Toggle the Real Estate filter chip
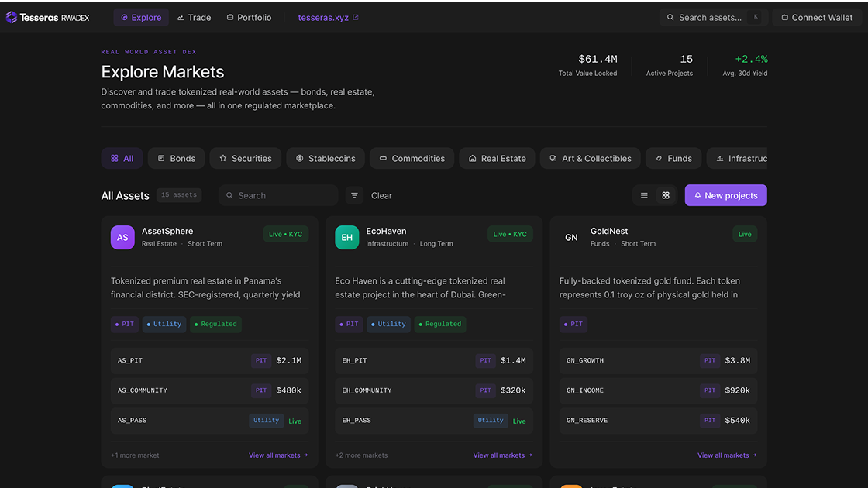The image size is (868, 488). click(x=496, y=158)
